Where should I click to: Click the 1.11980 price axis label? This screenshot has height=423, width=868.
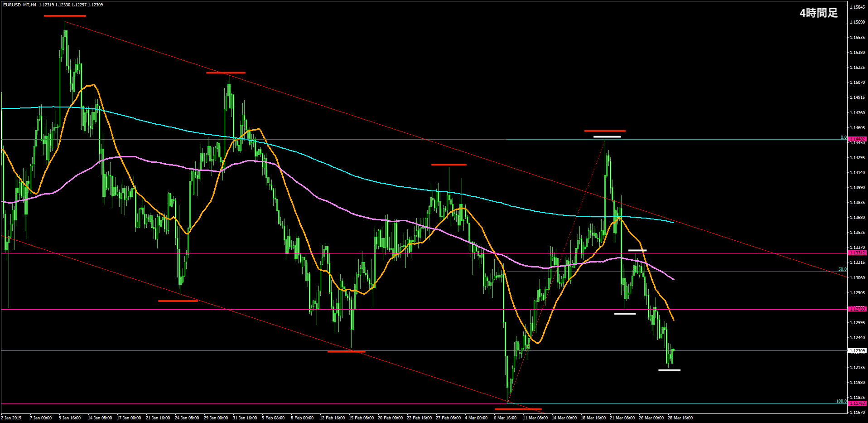[x=857, y=383]
